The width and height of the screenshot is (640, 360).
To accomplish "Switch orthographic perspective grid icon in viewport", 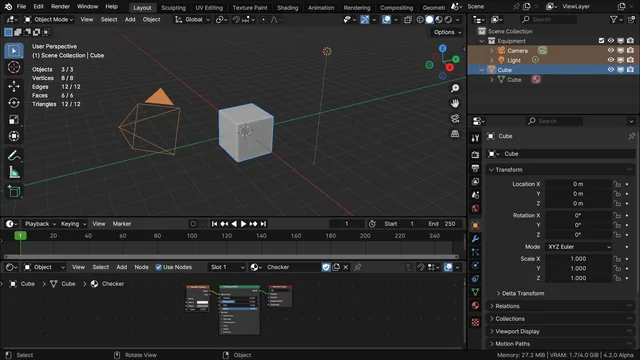I will point(455,133).
